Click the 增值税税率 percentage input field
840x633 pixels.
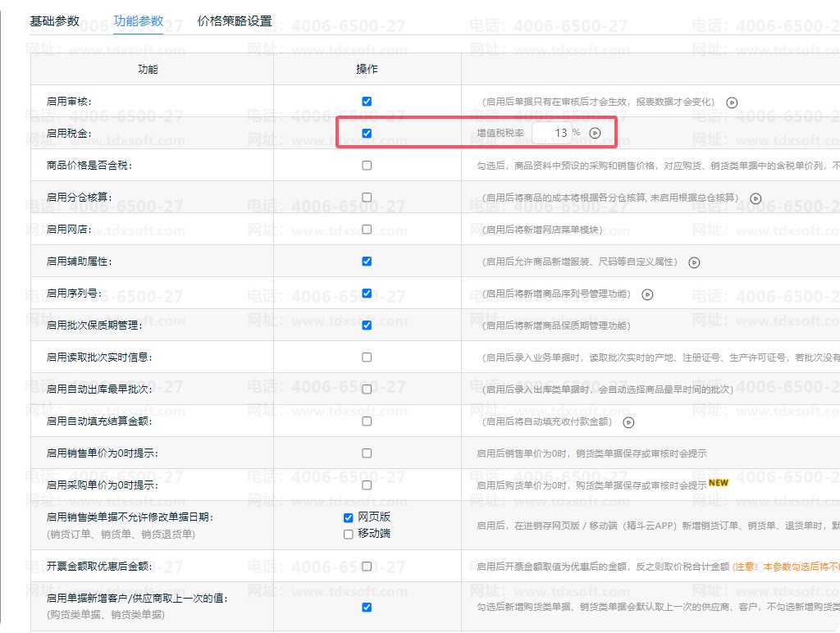point(552,133)
